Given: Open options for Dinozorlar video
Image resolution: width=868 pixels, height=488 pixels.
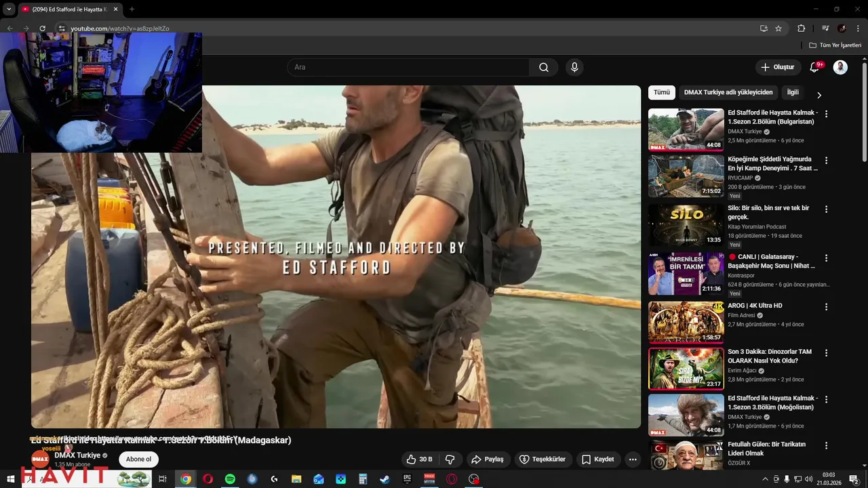Looking at the screenshot, I should point(826,353).
